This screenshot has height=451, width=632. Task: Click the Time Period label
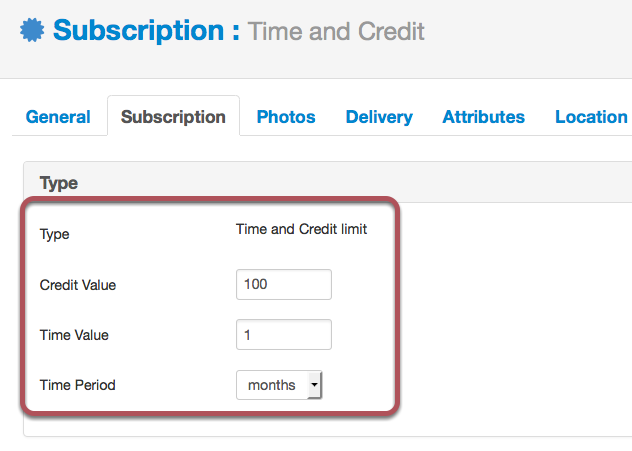tap(77, 385)
